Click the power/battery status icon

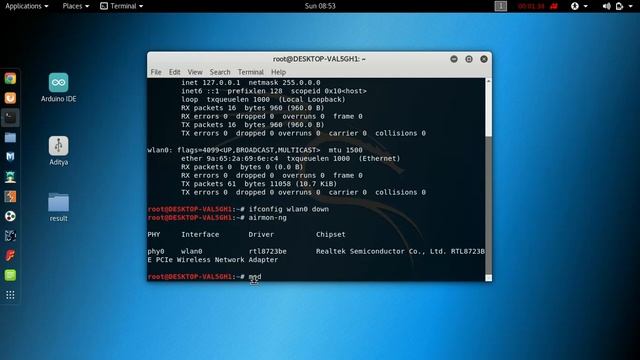(x=620, y=6)
